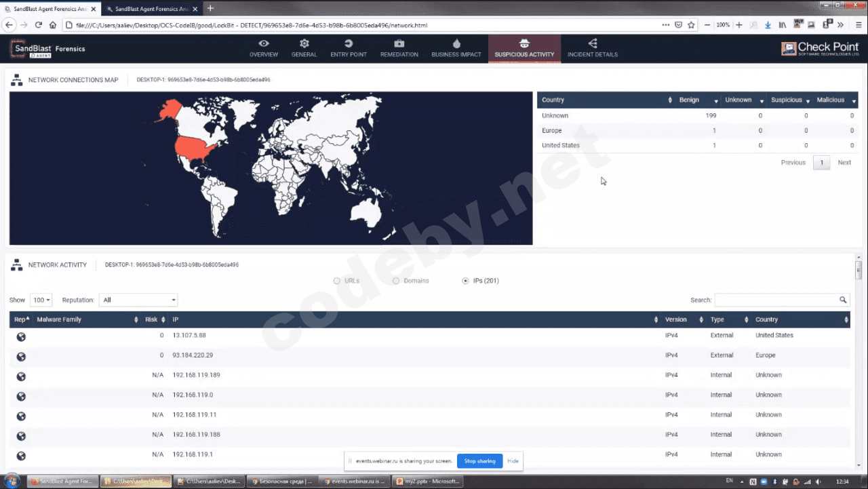Open page actions three-dot menu
The image size is (868, 489).
(666, 25)
